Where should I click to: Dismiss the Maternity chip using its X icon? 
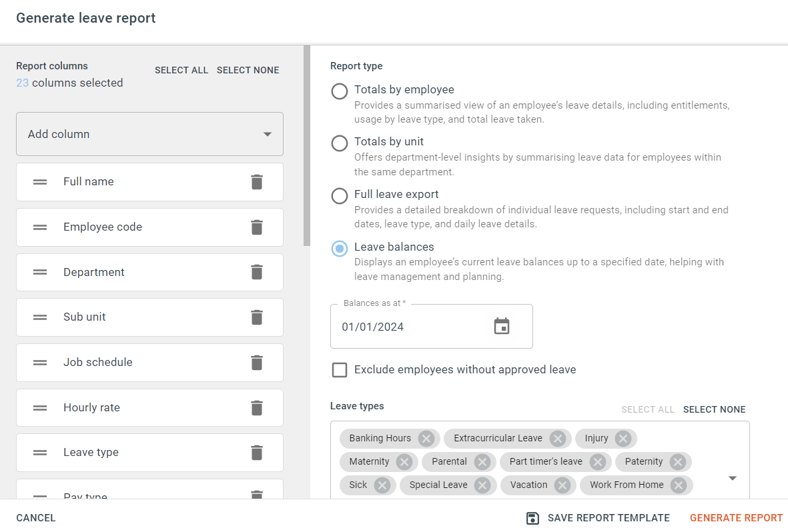(x=404, y=461)
